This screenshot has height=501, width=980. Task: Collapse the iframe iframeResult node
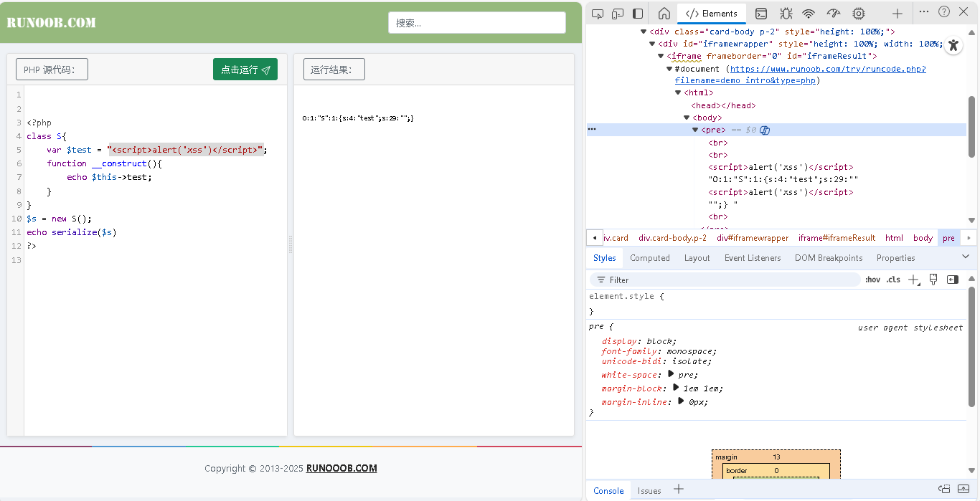(661, 56)
